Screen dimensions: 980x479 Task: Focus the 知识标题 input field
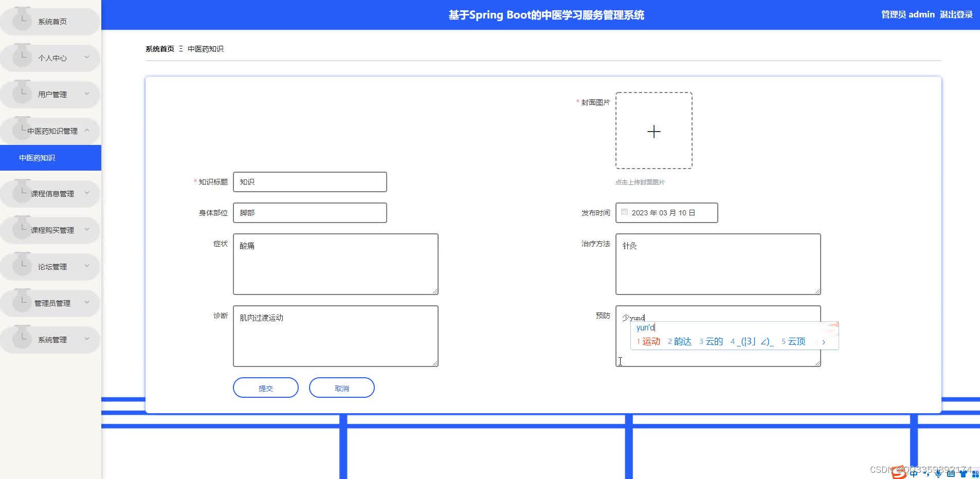pos(310,182)
